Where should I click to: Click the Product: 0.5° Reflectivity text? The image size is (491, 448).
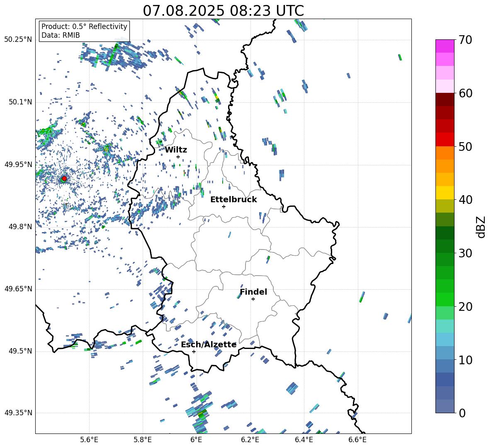(84, 26)
